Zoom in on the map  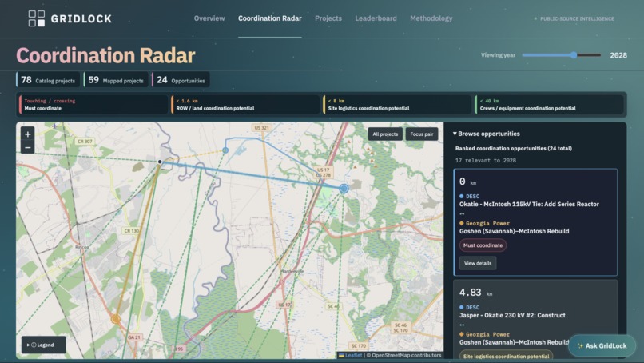coord(27,134)
